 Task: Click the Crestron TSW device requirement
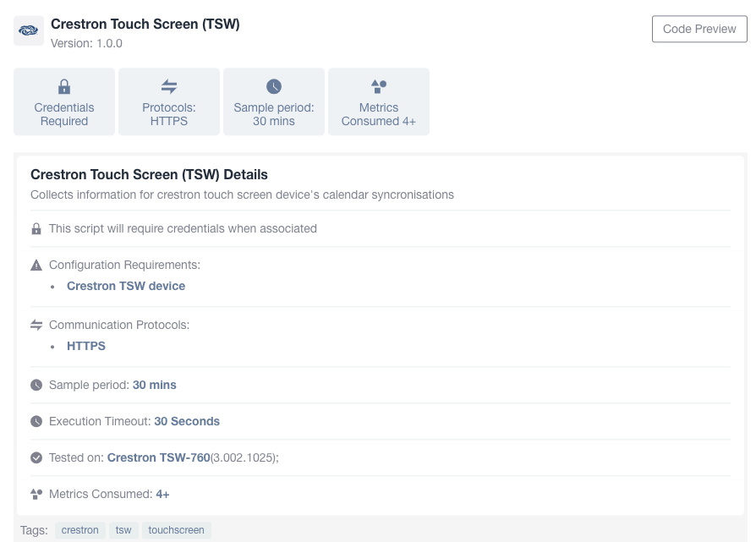[126, 286]
